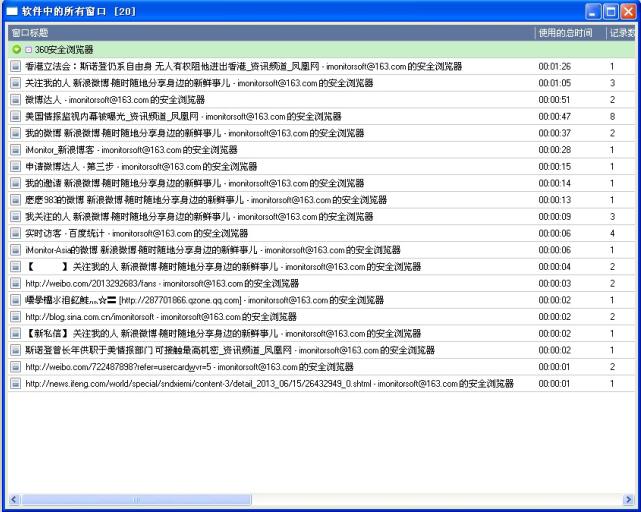Select 实时访客 百度统计 title text
The image size is (641, 512).
[x=137, y=234]
